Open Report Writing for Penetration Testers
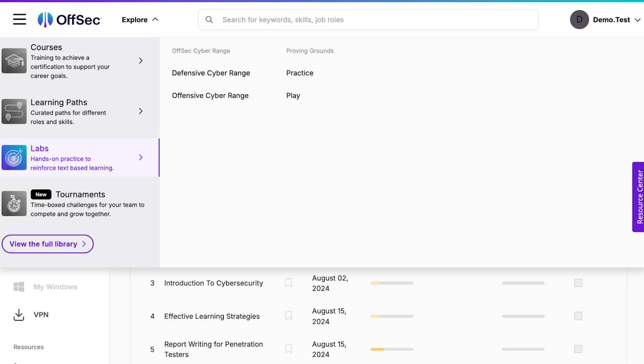Image resolution: width=644 pixels, height=364 pixels. pos(214,350)
